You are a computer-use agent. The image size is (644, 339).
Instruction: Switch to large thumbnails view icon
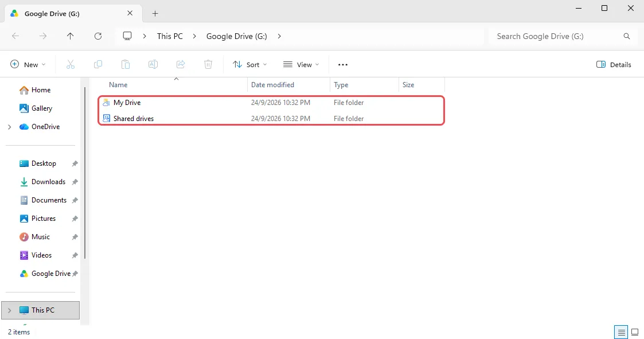[635, 332]
